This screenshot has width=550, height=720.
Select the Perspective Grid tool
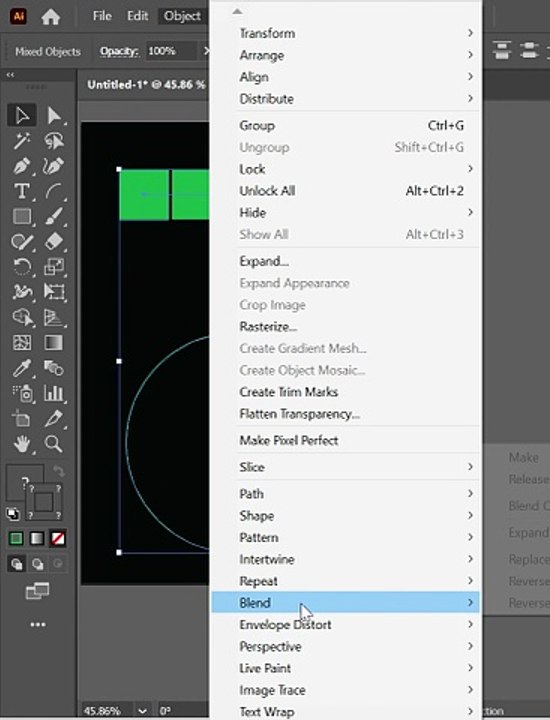click(54, 317)
